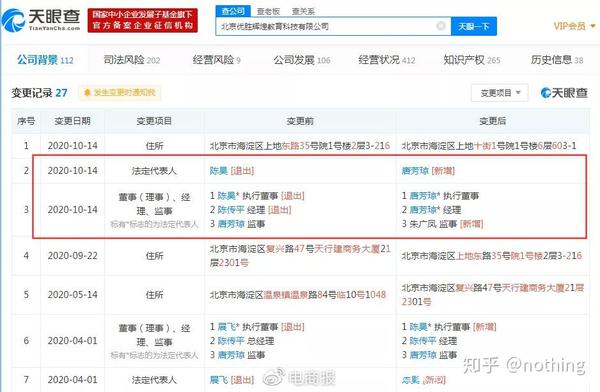Click row 4 address 复兴路47号天行建商务大厦

tap(300, 256)
